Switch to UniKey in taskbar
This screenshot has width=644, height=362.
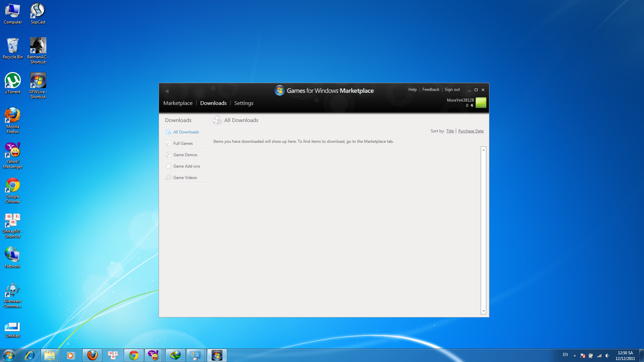[113, 355]
